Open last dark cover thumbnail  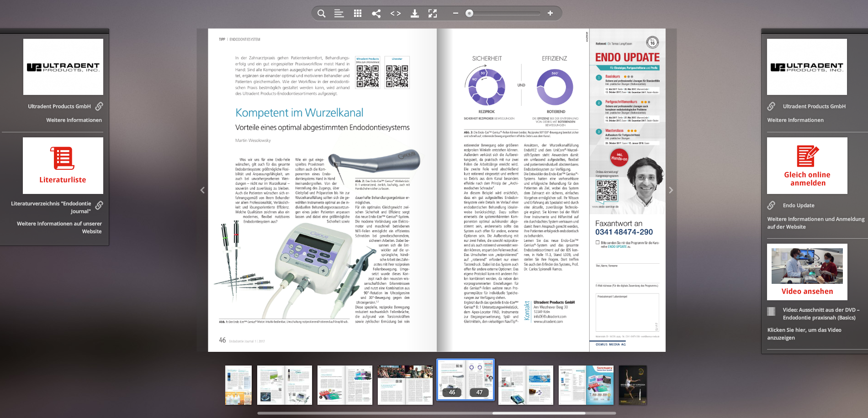point(633,385)
